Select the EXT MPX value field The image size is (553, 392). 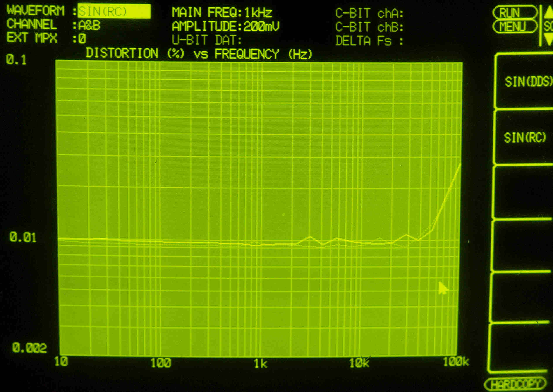coord(82,39)
